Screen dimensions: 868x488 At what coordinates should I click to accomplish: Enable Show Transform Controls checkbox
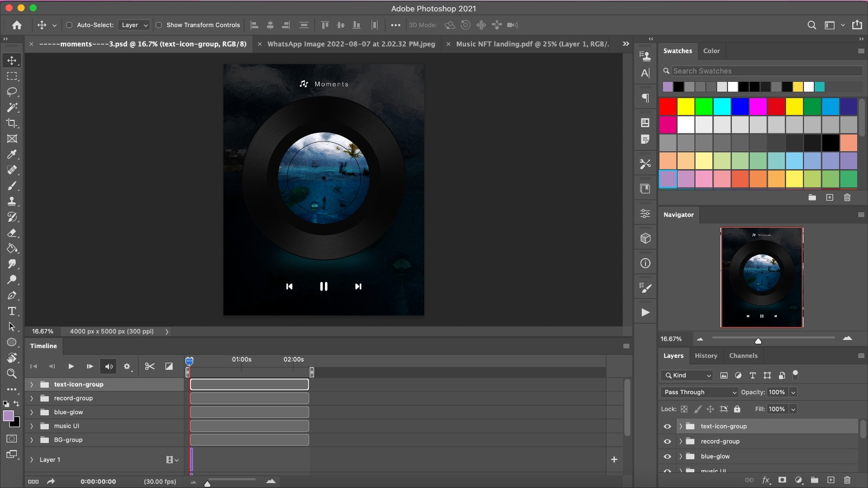(x=159, y=25)
